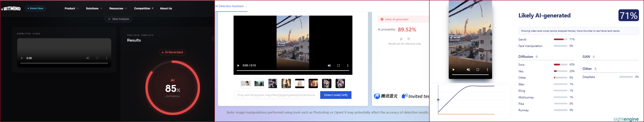
Task: Open more options on BitMind submitted video
Action: 107,58
